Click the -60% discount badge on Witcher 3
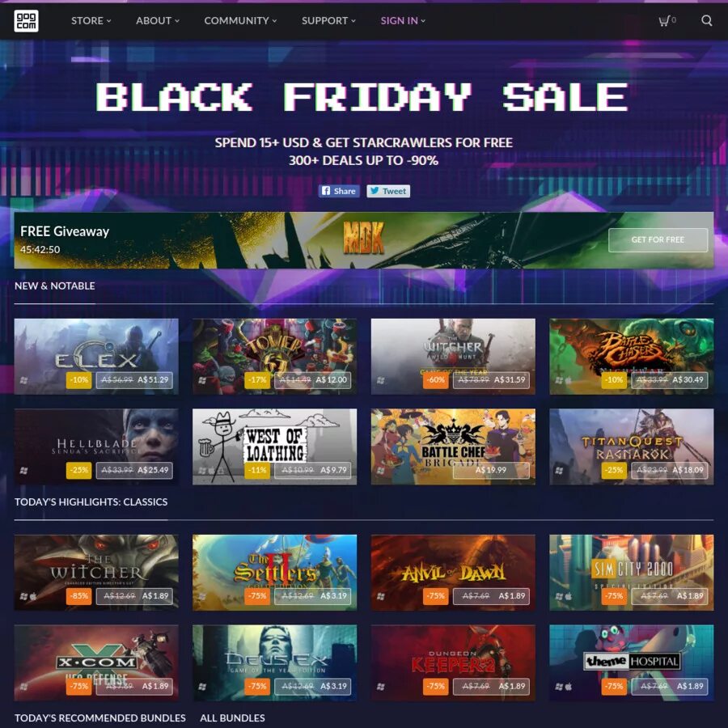Viewport: 728px width, 728px height. [435, 380]
